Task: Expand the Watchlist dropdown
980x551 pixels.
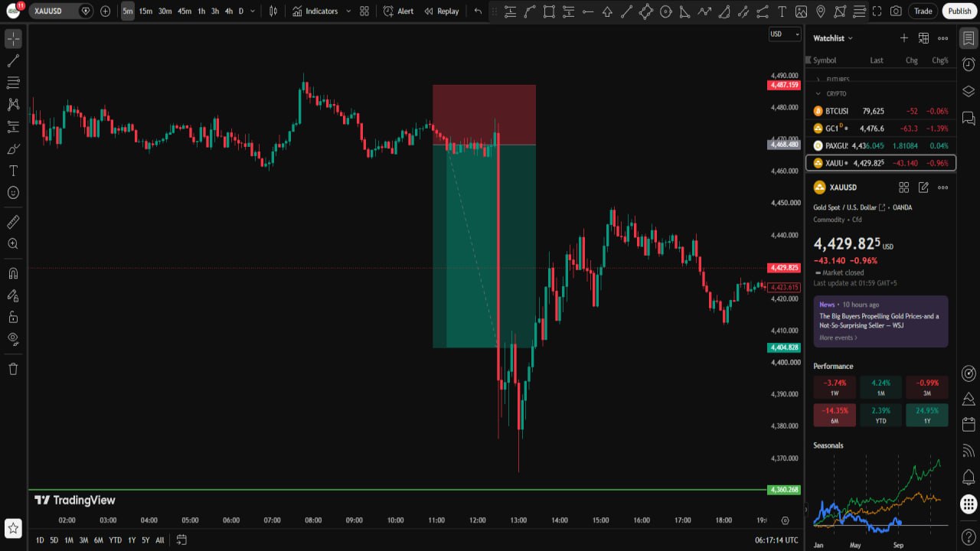Action: [833, 38]
